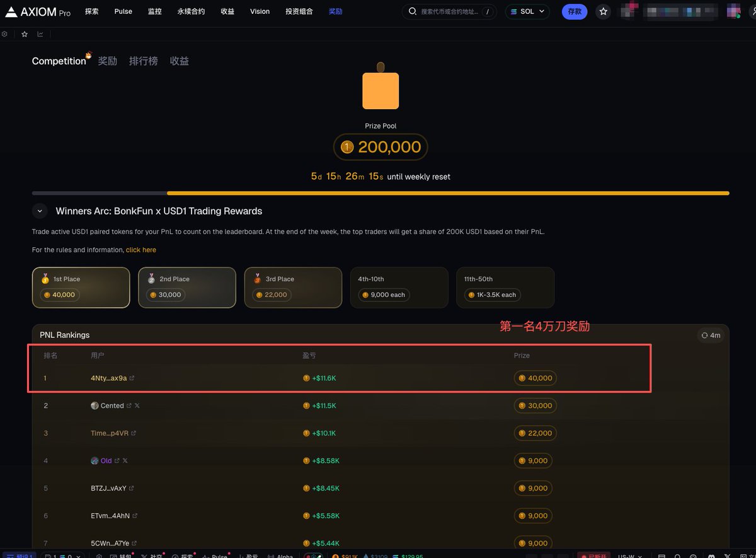Click the small chart icon under the logo
756x558 pixels.
(40, 34)
